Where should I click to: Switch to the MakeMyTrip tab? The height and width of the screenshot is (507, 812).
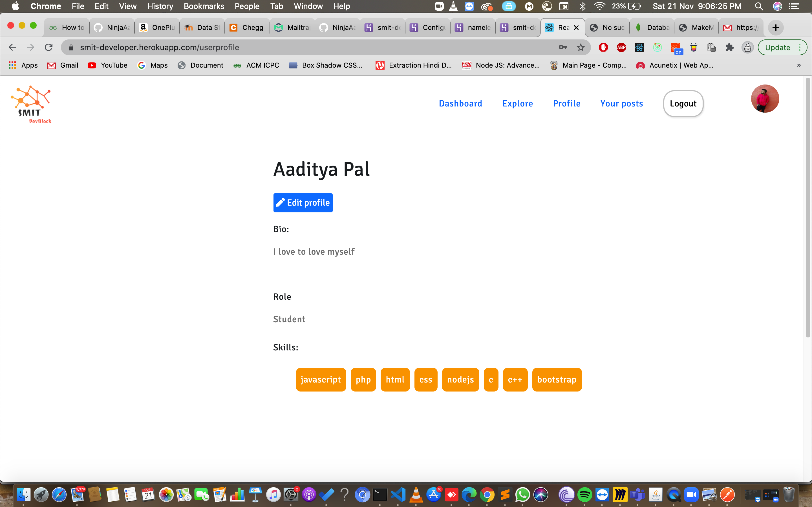[697, 28]
